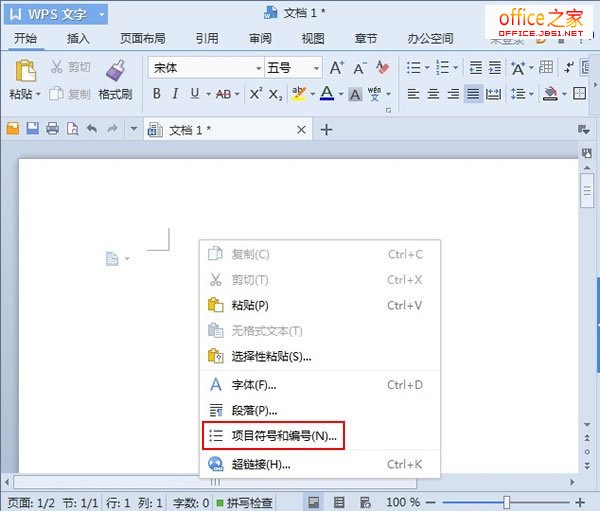Click bullet list icon in ribbon

tap(414, 68)
